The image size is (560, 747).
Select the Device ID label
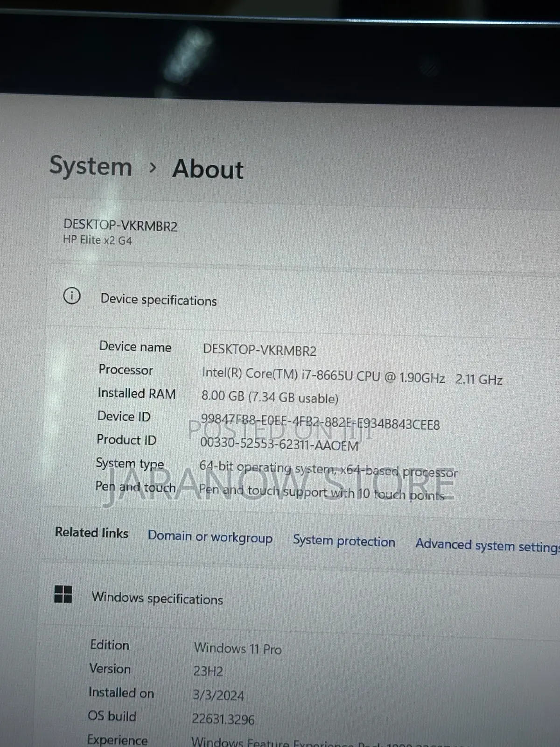(x=124, y=416)
